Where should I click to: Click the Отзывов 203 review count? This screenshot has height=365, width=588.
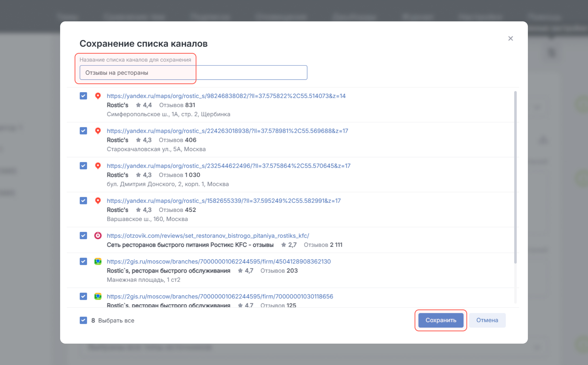click(279, 271)
